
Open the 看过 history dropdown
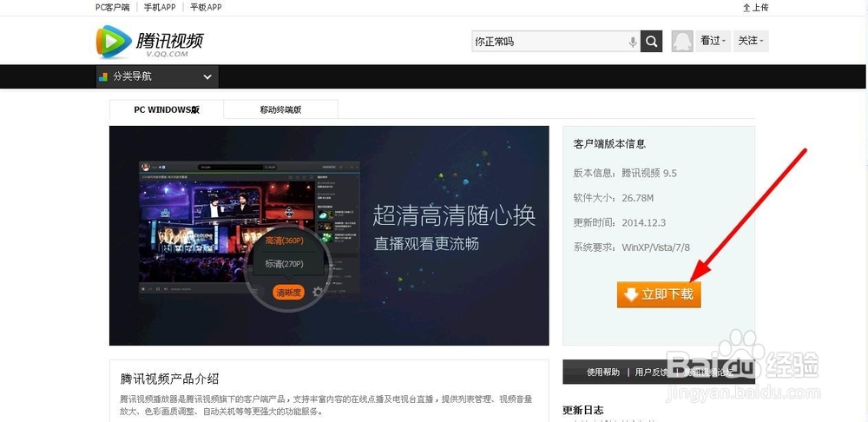point(713,41)
